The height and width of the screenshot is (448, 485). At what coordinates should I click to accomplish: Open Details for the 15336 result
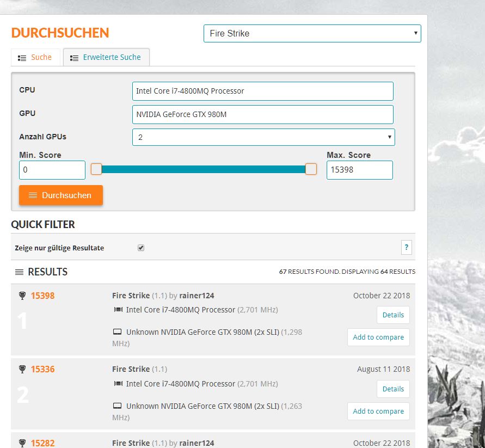click(x=393, y=389)
